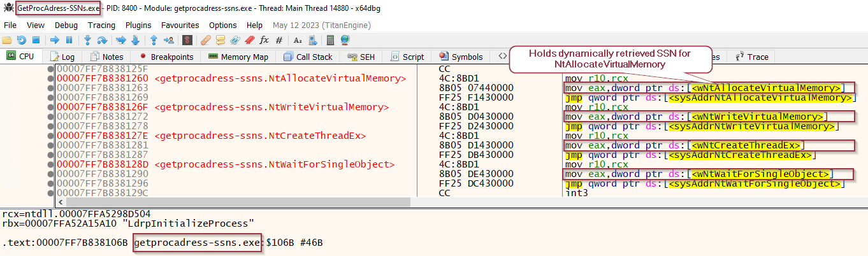Click the globe check updates icon

point(345,39)
